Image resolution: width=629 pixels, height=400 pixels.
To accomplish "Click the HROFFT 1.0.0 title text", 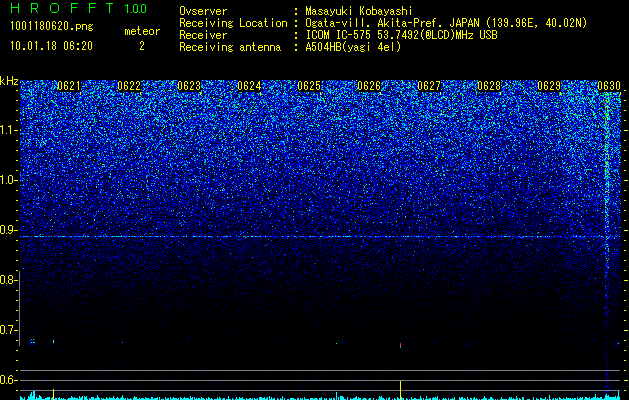I will [x=79, y=8].
